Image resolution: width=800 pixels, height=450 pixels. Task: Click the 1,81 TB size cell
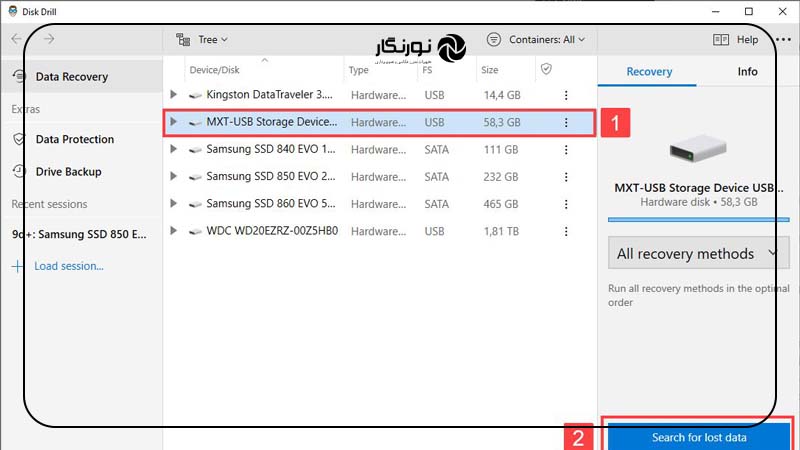click(x=501, y=231)
